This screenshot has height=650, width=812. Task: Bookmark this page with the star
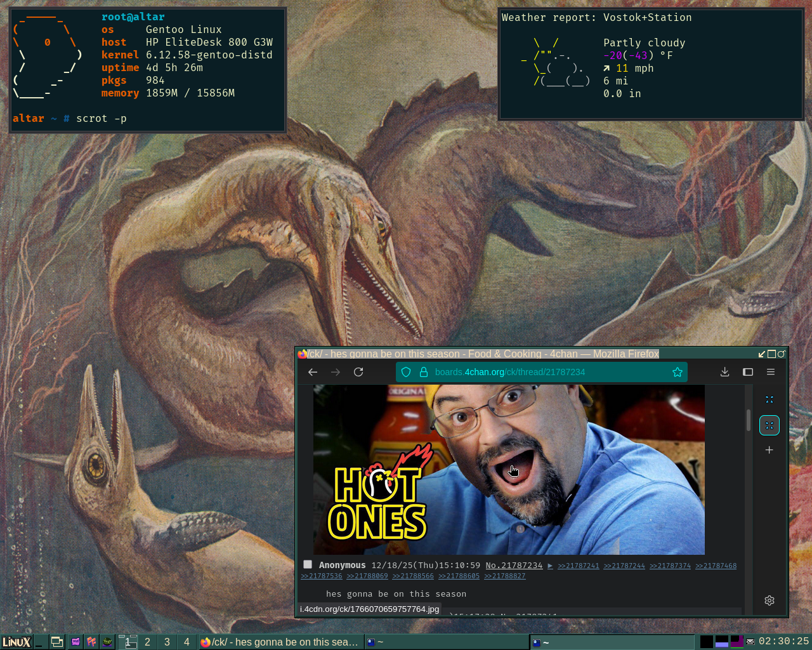pyautogui.click(x=678, y=372)
